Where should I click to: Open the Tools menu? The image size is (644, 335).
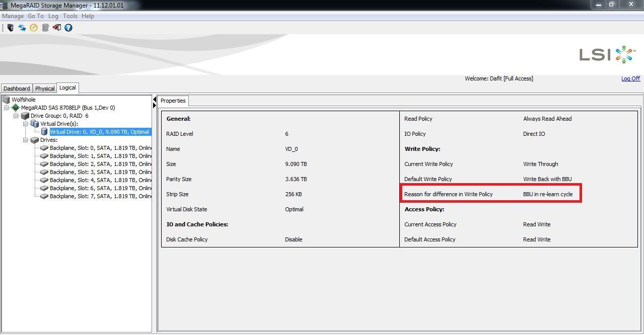coord(70,16)
